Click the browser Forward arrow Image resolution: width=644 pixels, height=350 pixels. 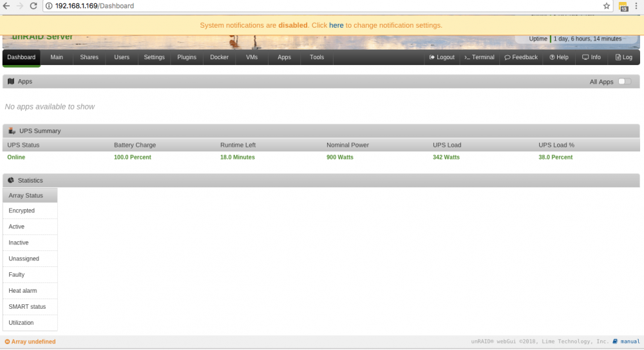20,6
